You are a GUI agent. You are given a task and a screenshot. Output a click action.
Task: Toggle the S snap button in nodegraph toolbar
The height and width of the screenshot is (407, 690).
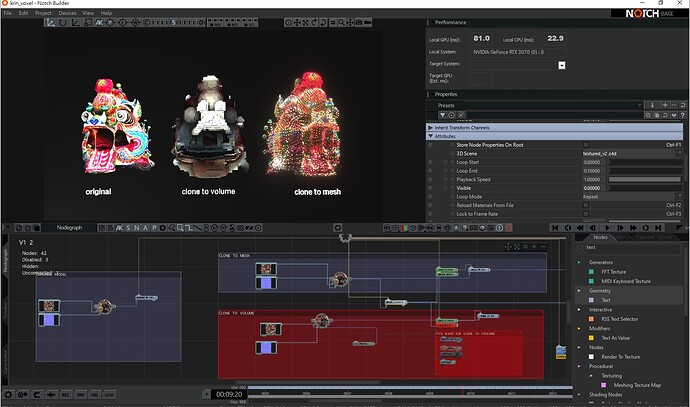pos(128,228)
